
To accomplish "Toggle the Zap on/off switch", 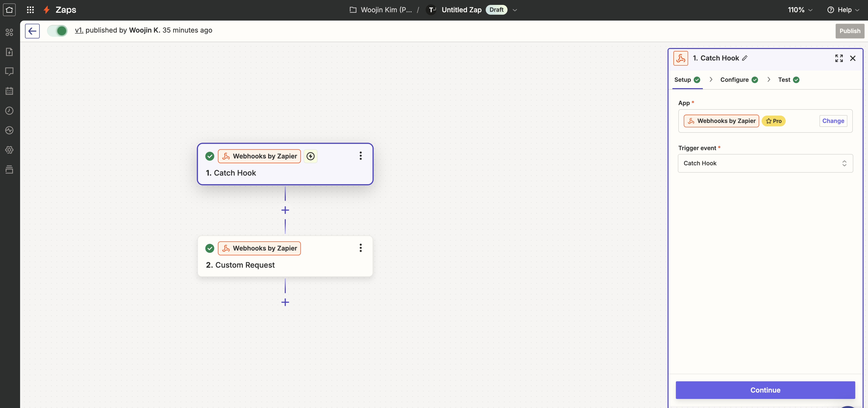I will click(57, 31).
